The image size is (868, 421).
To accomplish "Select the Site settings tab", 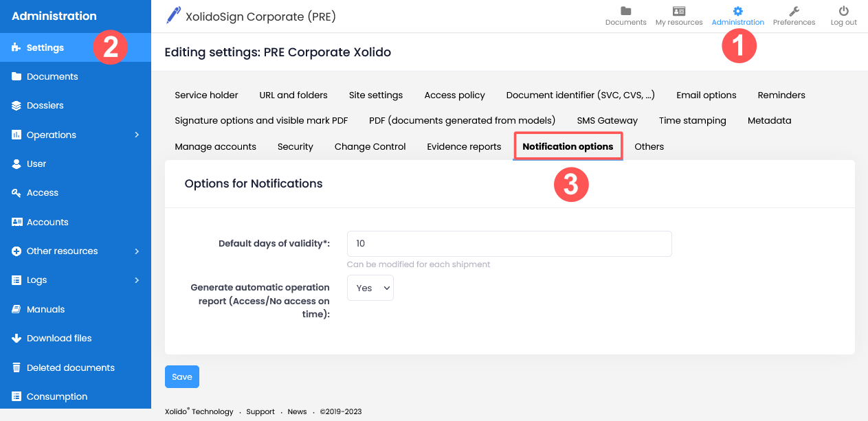I will pos(376,95).
